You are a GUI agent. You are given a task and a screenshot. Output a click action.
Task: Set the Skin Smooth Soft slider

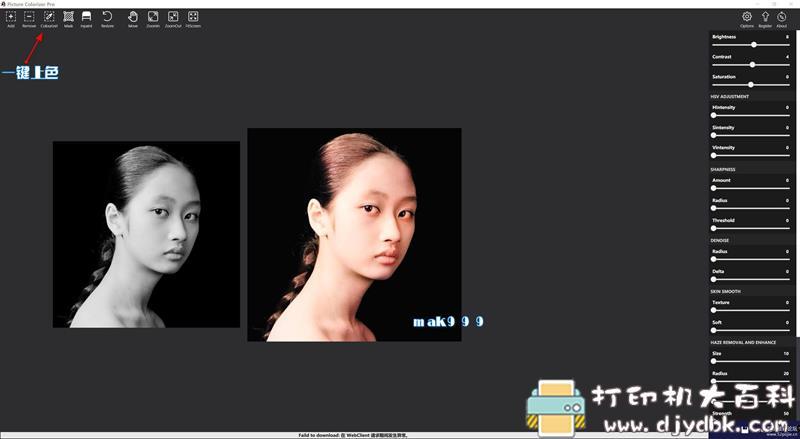point(751,330)
